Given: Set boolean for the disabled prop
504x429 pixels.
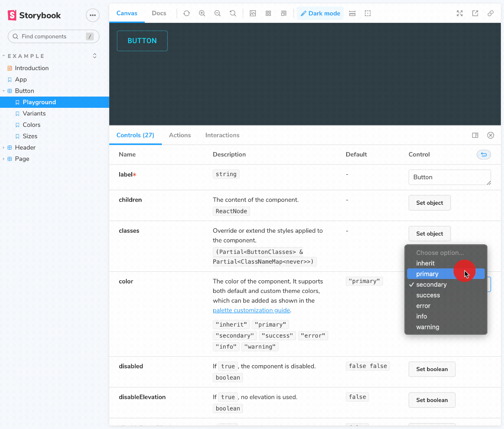Looking at the screenshot, I should tap(432, 369).
